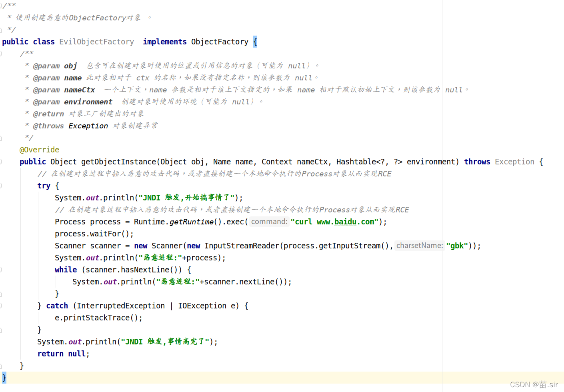Click the "JNDI 触发,开始搞事情了" string
Screen dimensions: 564x392
tap(186, 198)
